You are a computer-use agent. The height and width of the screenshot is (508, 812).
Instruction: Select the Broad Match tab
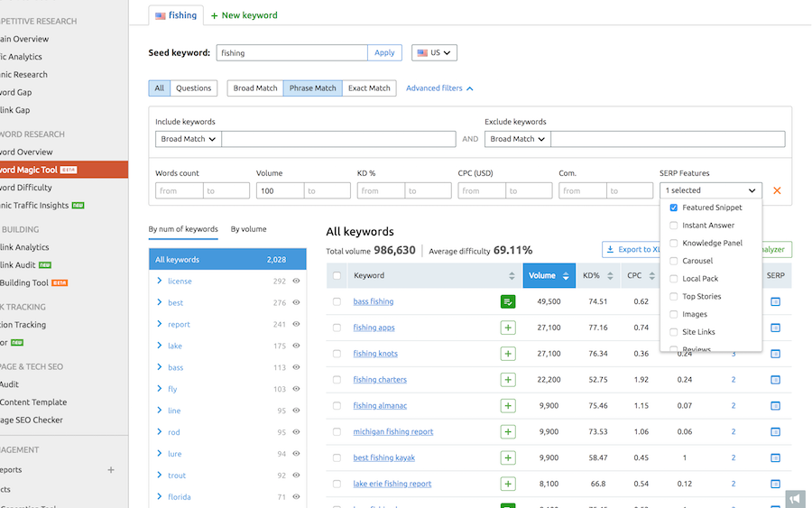tap(255, 88)
